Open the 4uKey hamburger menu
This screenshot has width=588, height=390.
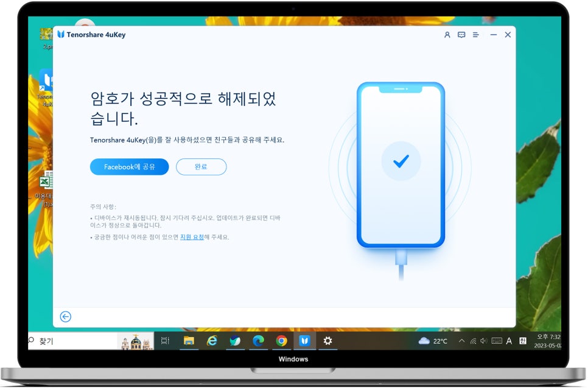[475, 35]
